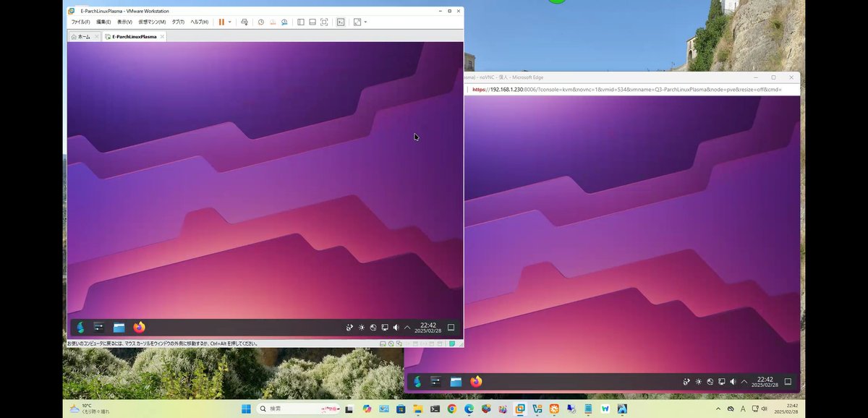Screen dimensions: 868x418
Task: Close the E-ParchLinuxPlasma tab
Action: (162, 36)
